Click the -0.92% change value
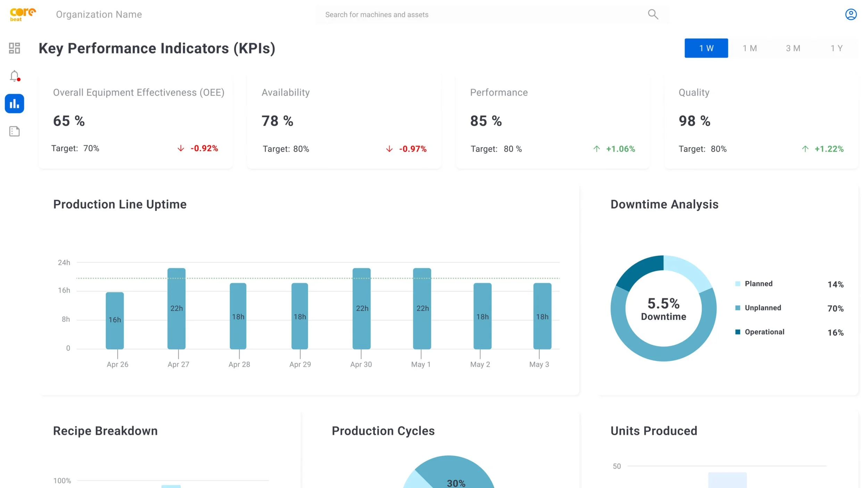This screenshot has width=868, height=488. coord(204,149)
